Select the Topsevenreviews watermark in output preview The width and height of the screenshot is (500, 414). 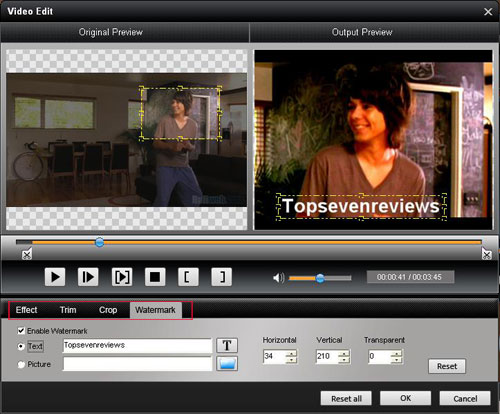[361, 206]
